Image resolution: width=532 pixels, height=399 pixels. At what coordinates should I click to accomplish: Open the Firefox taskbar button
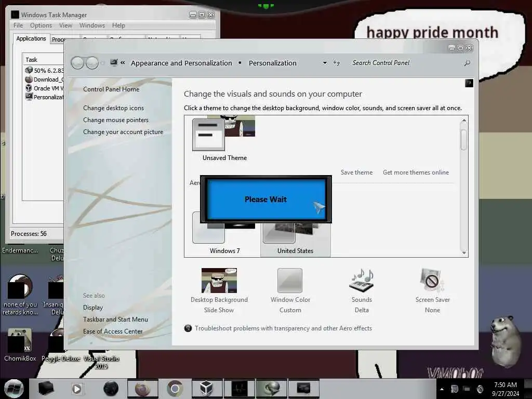tap(142, 389)
